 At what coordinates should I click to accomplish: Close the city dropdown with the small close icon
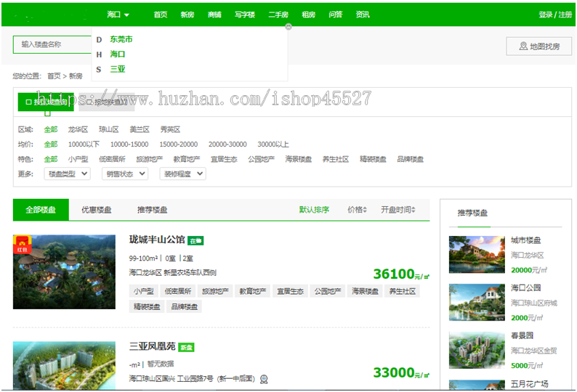[288, 26]
